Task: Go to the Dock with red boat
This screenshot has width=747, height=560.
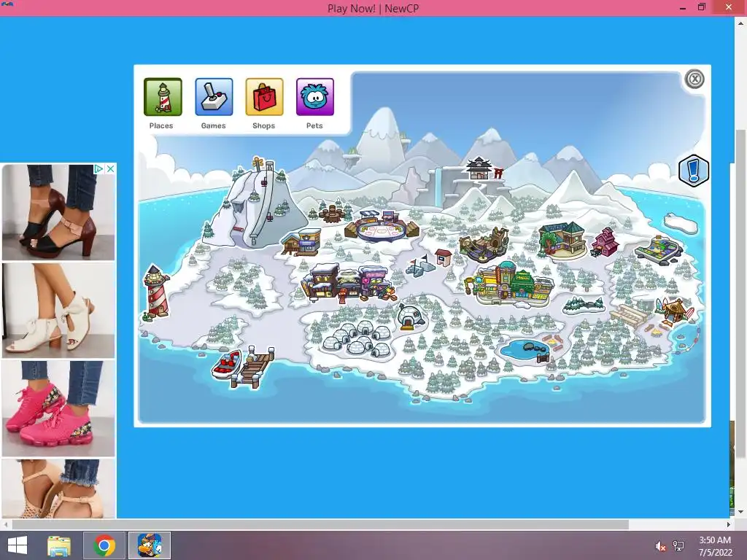Action: 244,367
